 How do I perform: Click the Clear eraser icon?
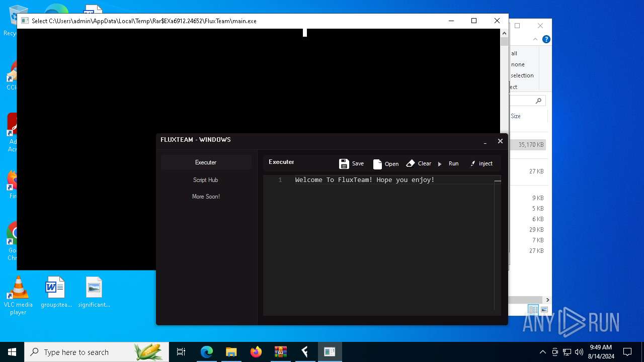(x=411, y=163)
